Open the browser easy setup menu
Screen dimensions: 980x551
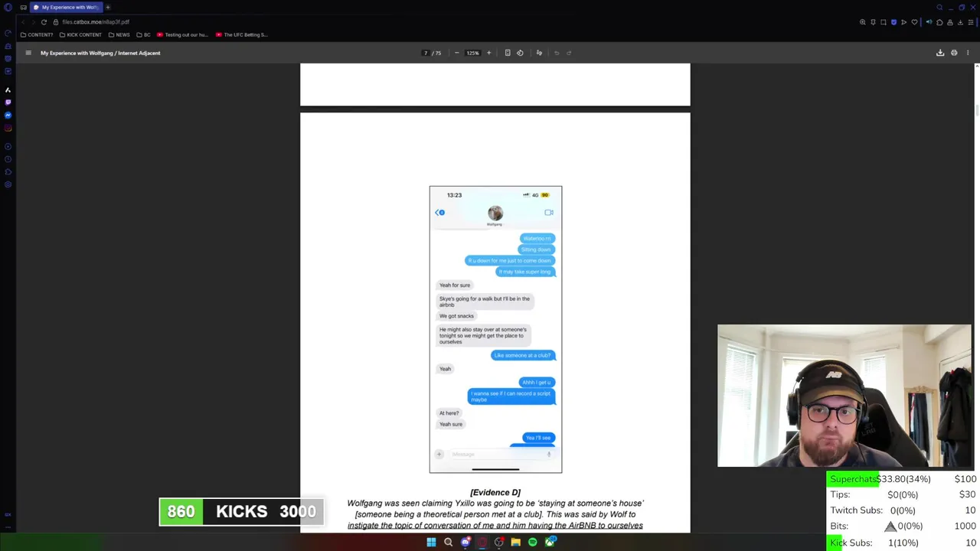point(971,22)
